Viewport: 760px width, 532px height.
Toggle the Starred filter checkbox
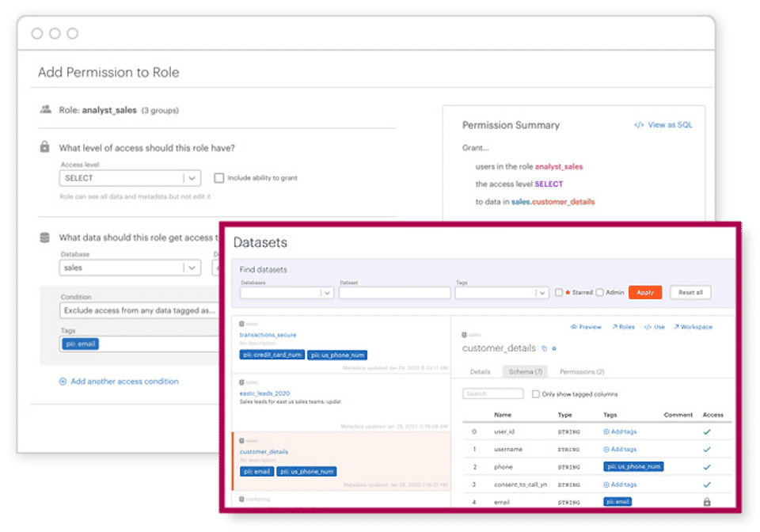(x=559, y=293)
